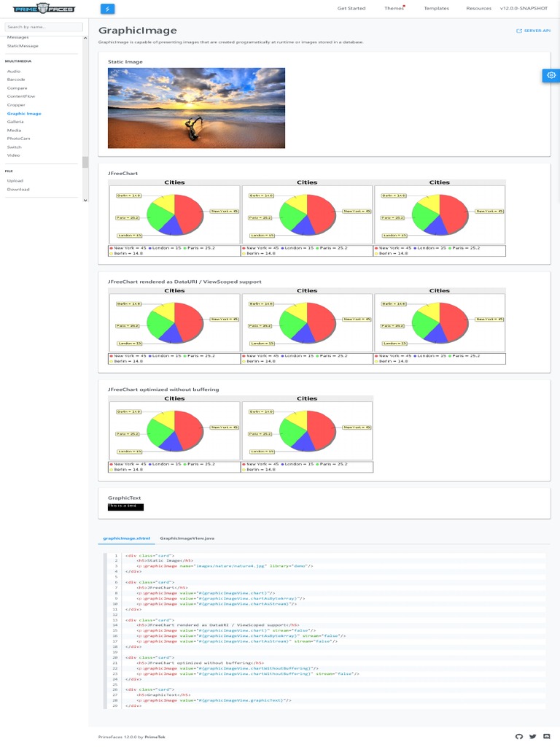Open the GitHub icon in the footer

pyautogui.click(x=519, y=737)
